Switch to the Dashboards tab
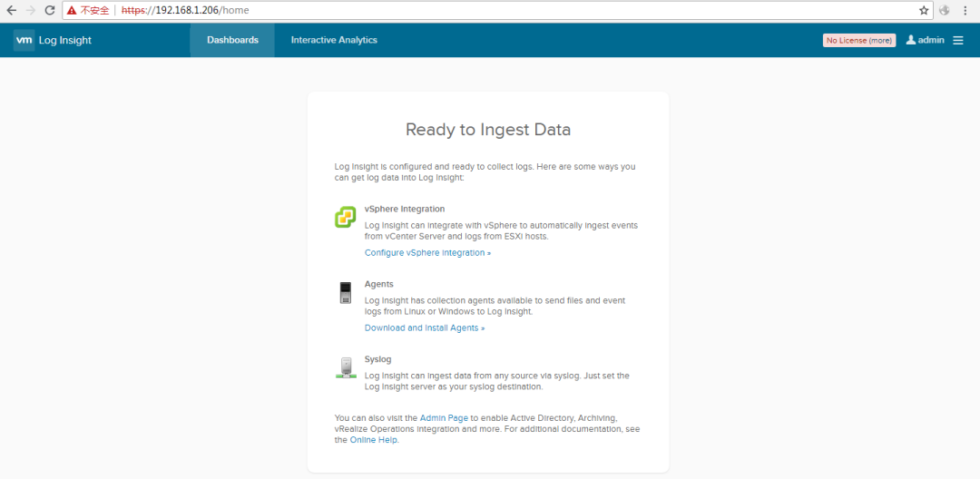 click(232, 40)
